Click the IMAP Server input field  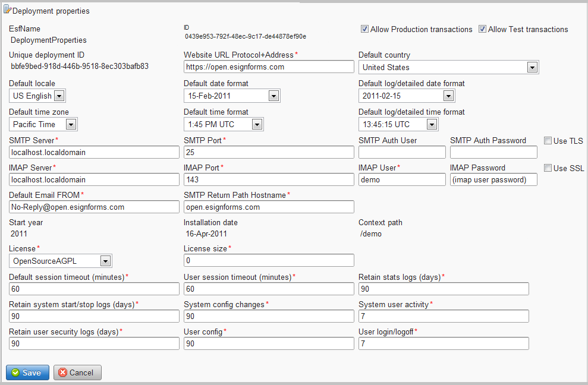tap(94, 179)
